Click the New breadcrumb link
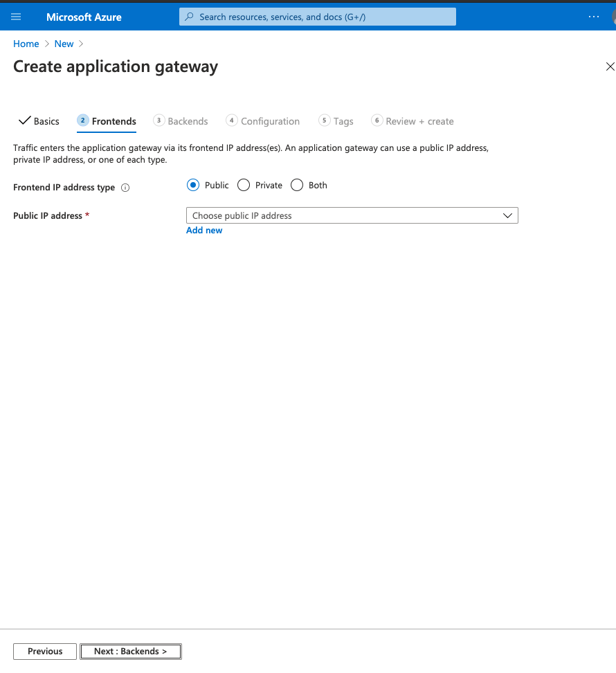This screenshot has width=616, height=673. tap(64, 44)
